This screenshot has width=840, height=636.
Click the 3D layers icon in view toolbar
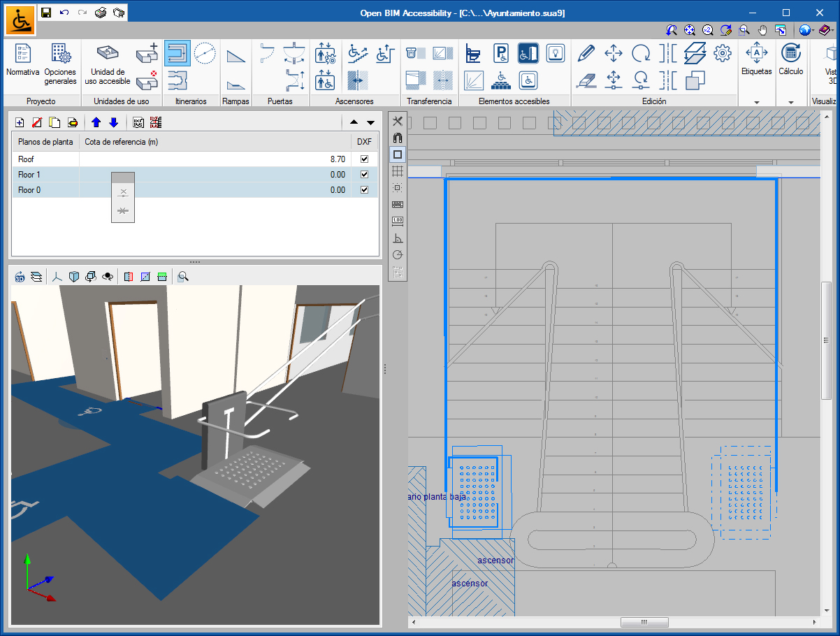36,277
